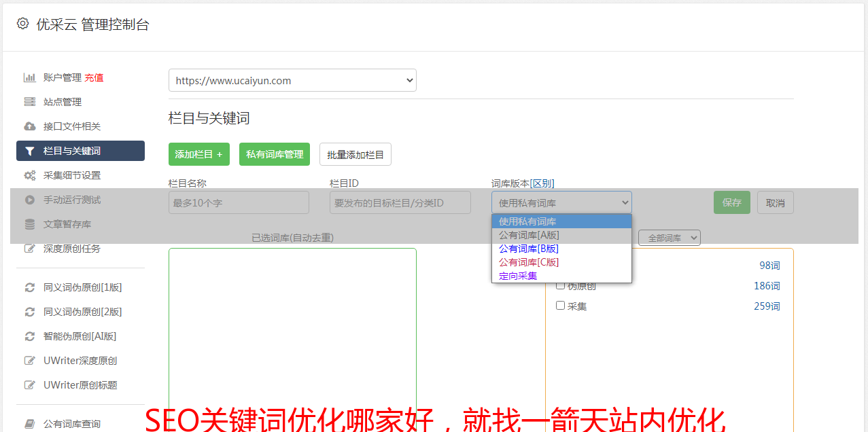Choose 公有词库[B版] option

pyautogui.click(x=561, y=249)
